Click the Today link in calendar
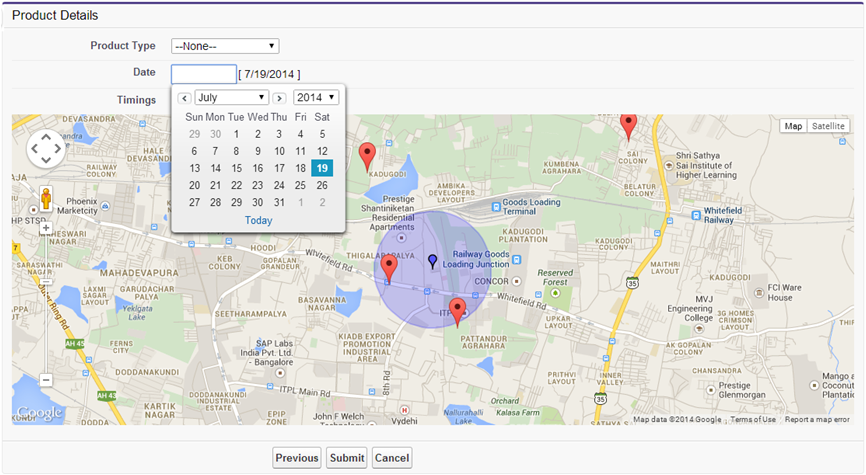 coord(258,220)
